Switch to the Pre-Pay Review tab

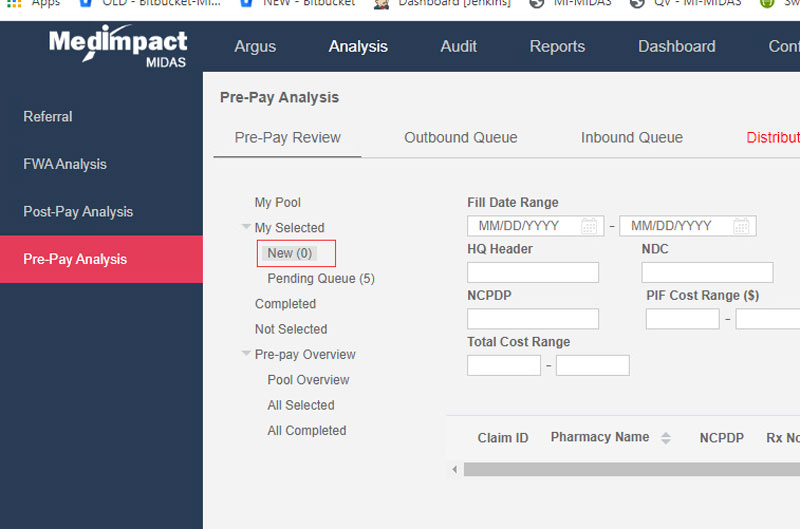click(x=288, y=138)
